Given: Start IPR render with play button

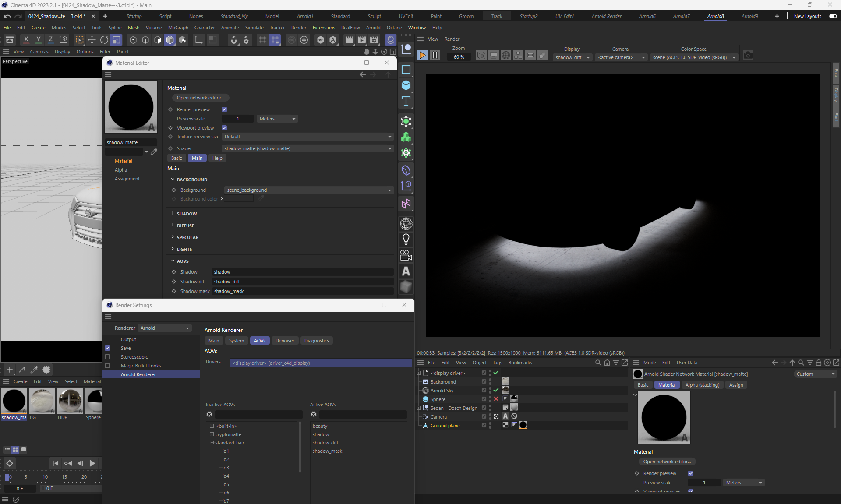Looking at the screenshot, I should 422,55.
